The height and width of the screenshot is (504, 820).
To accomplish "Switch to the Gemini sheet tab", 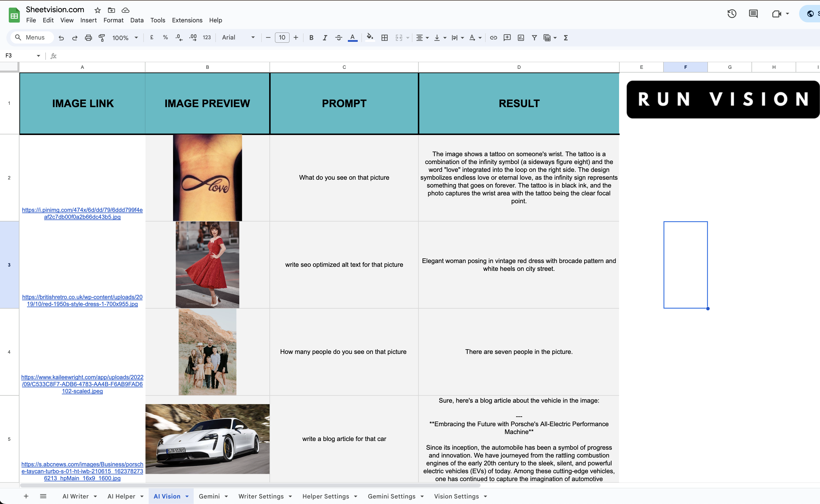I will pyautogui.click(x=209, y=496).
